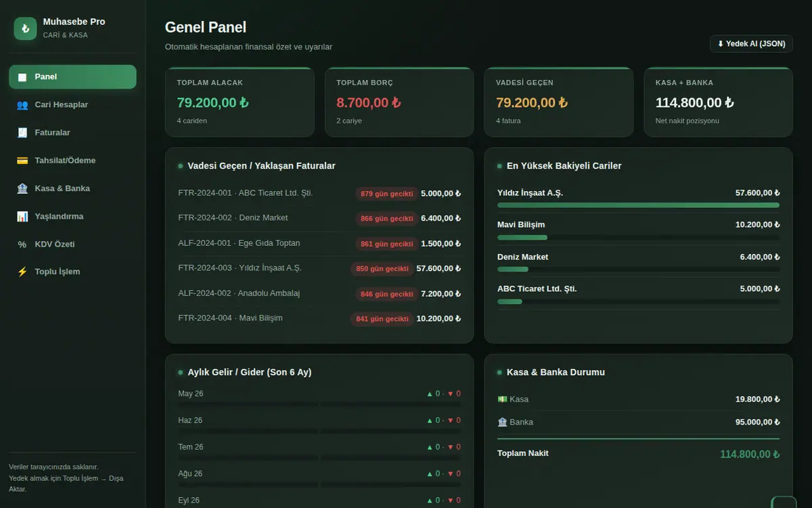812x508 pixels.
Task: Click the "866 gün gecikti" overdue badge
Action: click(386, 219)
